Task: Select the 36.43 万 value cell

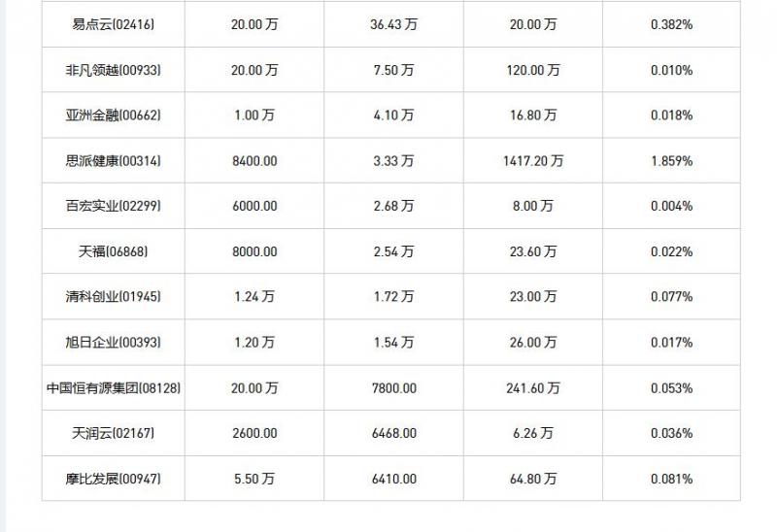Action: tap(393, 24)
